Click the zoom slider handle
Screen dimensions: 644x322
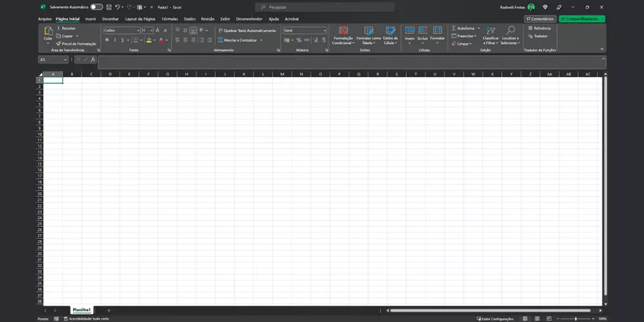point(575,319)
